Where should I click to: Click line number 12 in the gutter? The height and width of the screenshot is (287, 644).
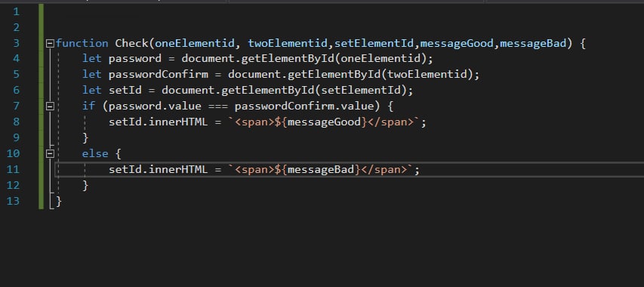pos(13,185)
